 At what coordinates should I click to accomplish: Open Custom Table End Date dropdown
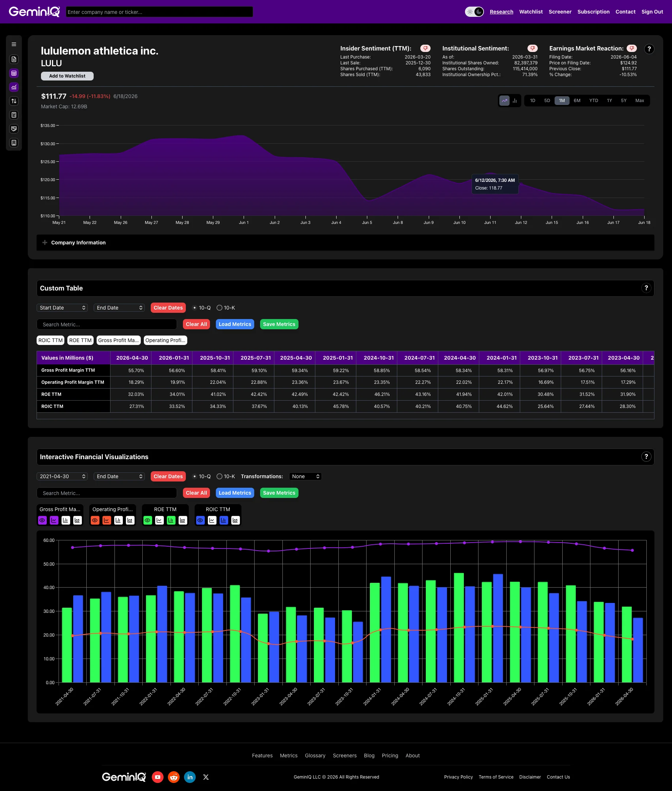coord(119,307)
